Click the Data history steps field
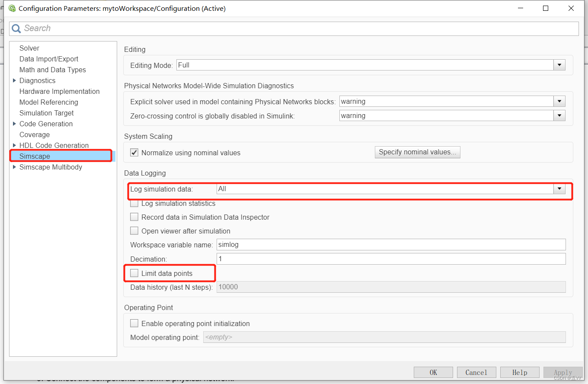This screenshot has width=588, height=384. pos(391,287)
